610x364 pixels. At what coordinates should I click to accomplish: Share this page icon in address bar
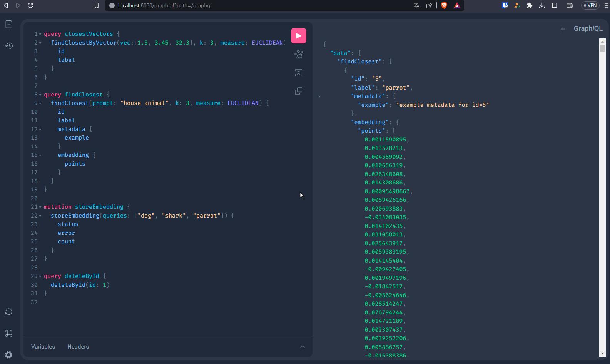click(429, 5)
